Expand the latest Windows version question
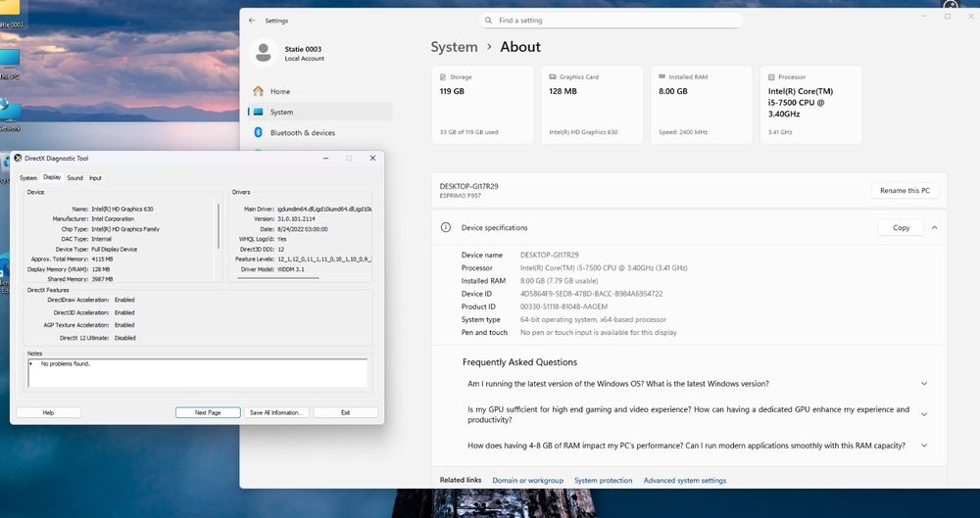 click(x=924, y=384)
